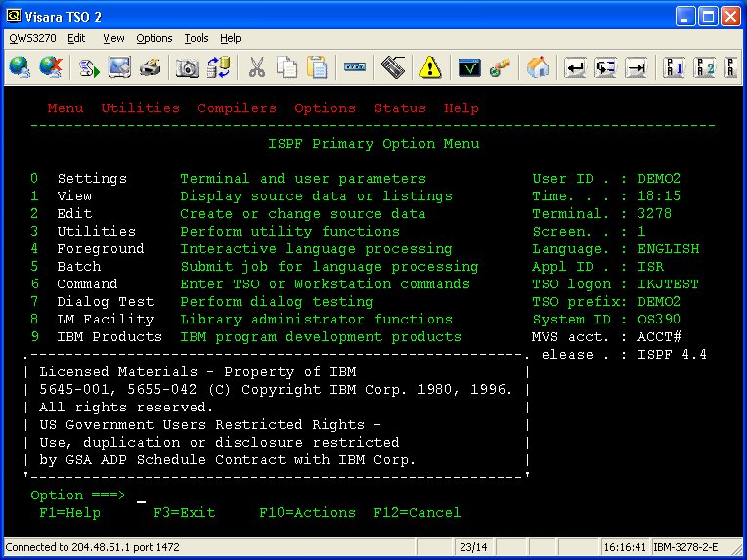Select red Menu action bar item
The image size is (747, 560).
66,108
